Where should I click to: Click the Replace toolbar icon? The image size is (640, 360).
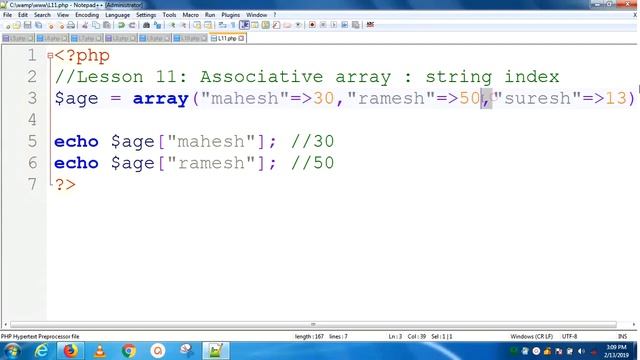point(157,25)
